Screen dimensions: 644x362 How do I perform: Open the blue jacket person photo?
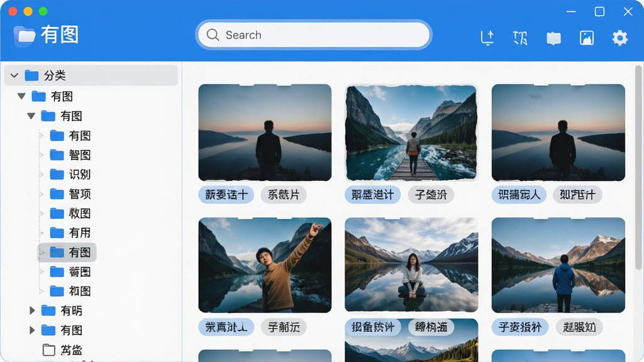[x=558, y=265]
